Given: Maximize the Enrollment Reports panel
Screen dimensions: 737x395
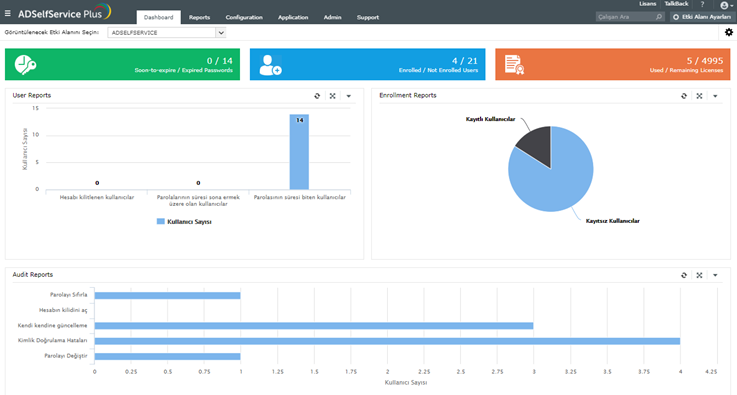Looking at the screenshot, I should click(x=699, y=96).
